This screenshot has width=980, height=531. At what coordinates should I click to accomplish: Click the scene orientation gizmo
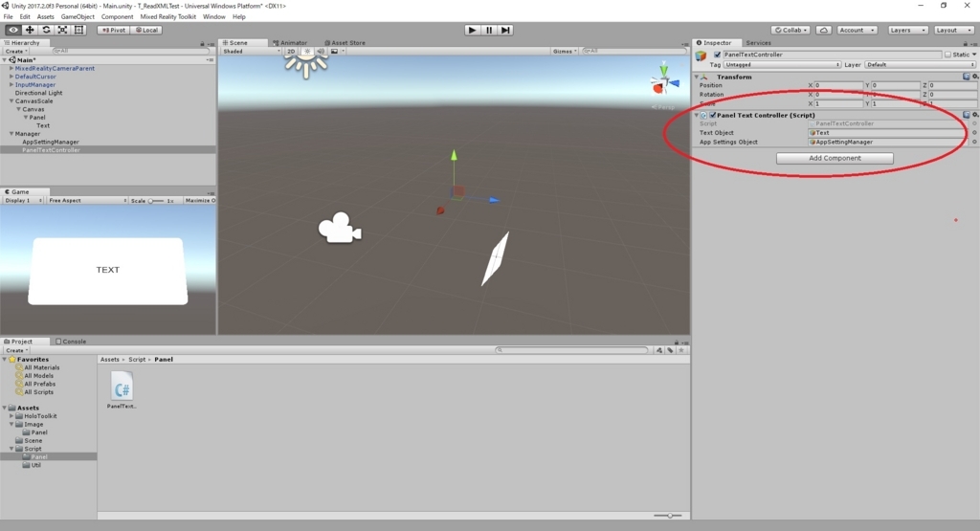[x=664, y=81]
